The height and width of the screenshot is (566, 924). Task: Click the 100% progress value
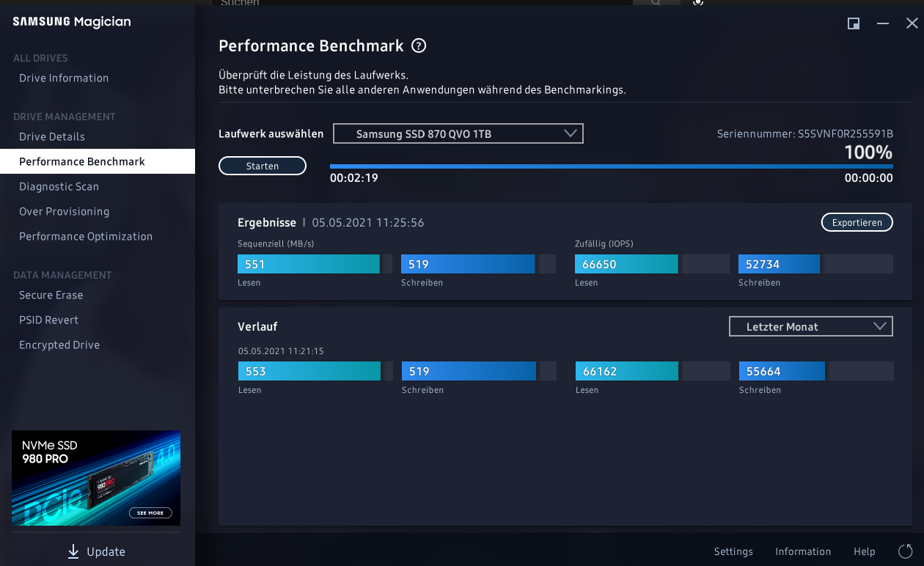868,152
